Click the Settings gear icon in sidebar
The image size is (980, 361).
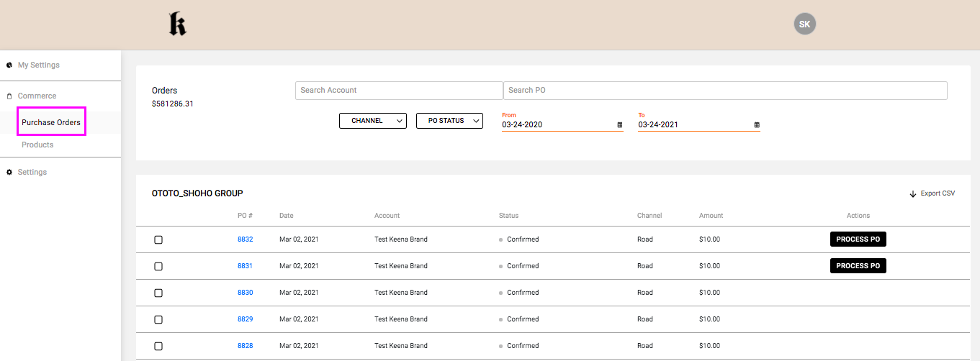click(9, 173)
